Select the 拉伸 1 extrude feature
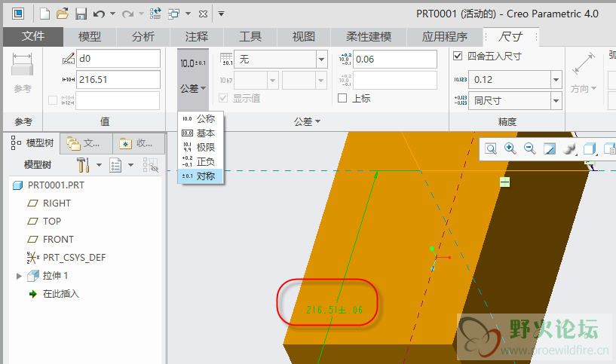Image resolution: width=616 pixels, height=364 pixels. [55, 276]
